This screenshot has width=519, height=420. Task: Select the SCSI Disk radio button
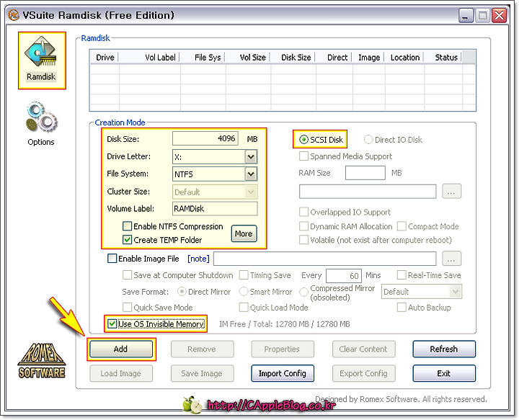(x=303, y=140)
